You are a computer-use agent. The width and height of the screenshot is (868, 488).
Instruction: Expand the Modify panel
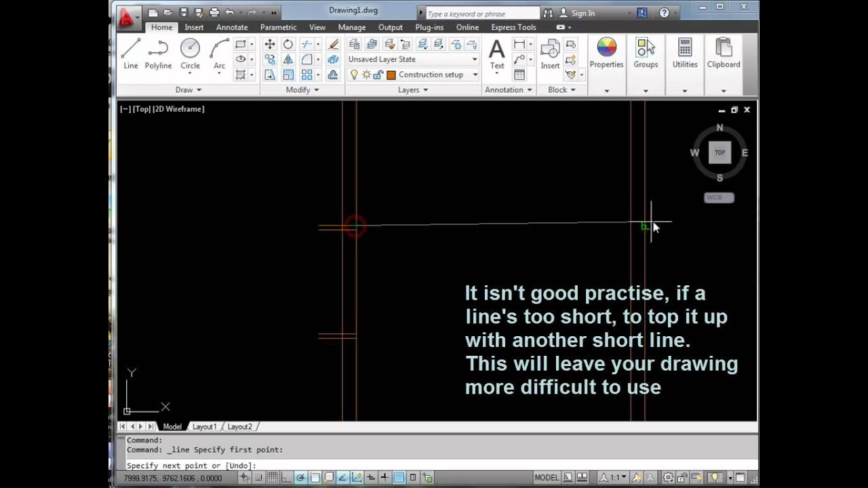point(302,89)
